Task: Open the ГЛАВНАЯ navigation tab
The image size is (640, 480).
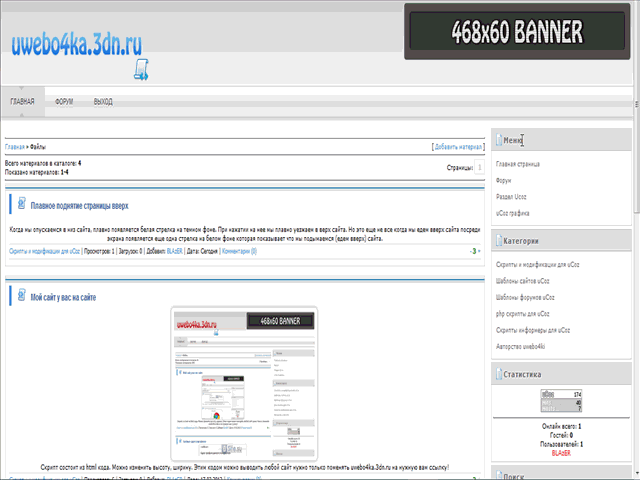Action: tap(22, 102)
